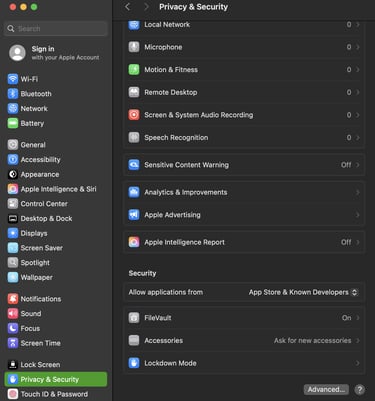Select the Focus moon icon
This screenshot has width=375, height=401.
point(13,328)
